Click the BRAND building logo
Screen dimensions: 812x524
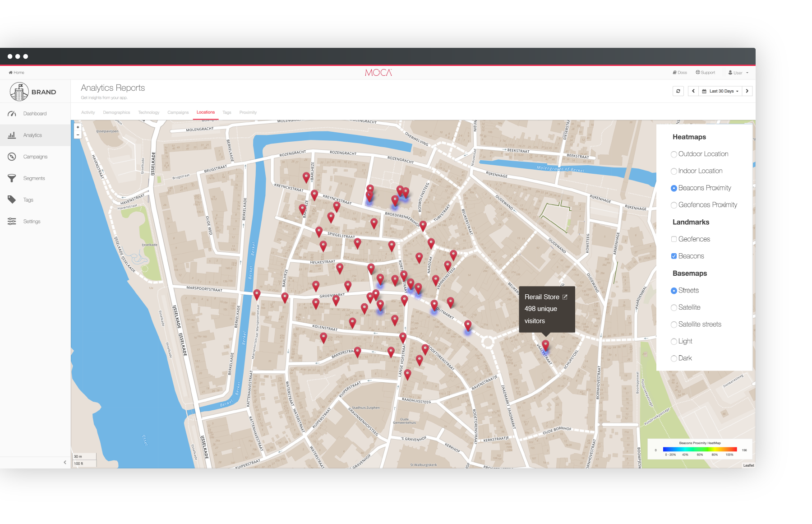pos(19,92)
